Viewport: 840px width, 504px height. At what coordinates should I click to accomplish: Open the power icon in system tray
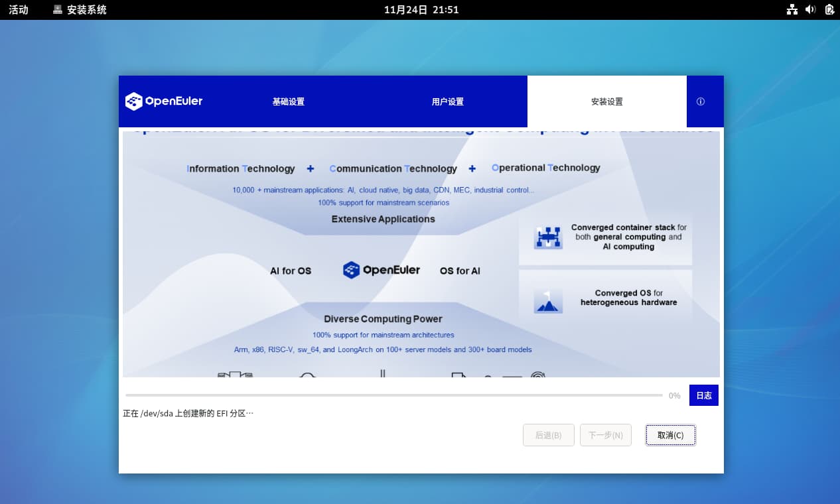[x=829, y=9]
